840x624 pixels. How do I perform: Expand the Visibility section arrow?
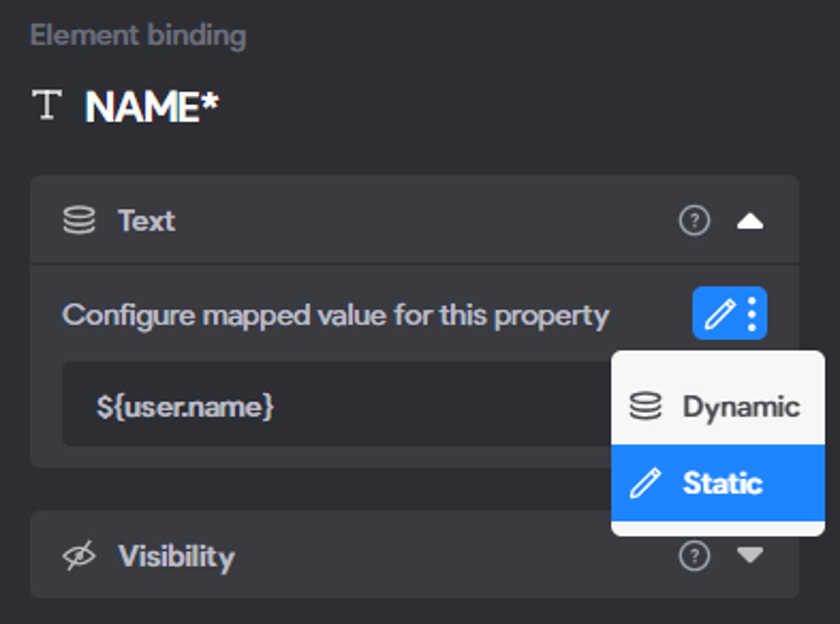point(750,555)
